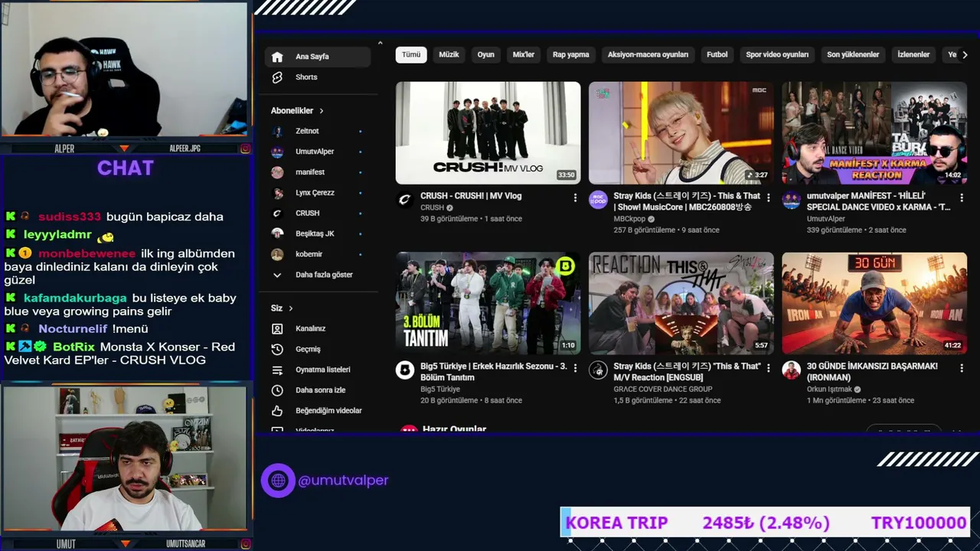Click "1 Mn görüntüleme • 23 saat önce" text
This screenshot has height=551, width=980.
coord(860,401)
